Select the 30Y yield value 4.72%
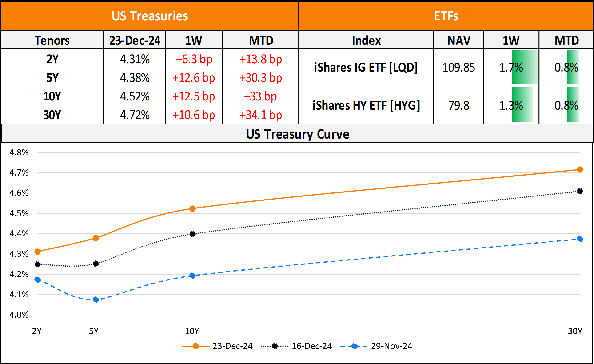This screenshot has width=594, height=364. point(135,115)
